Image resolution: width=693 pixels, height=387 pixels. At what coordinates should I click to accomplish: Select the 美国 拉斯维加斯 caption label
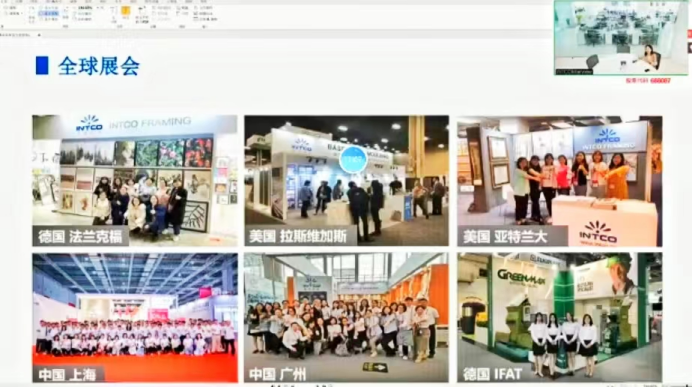pyautogui.click(x=297, y=236)
